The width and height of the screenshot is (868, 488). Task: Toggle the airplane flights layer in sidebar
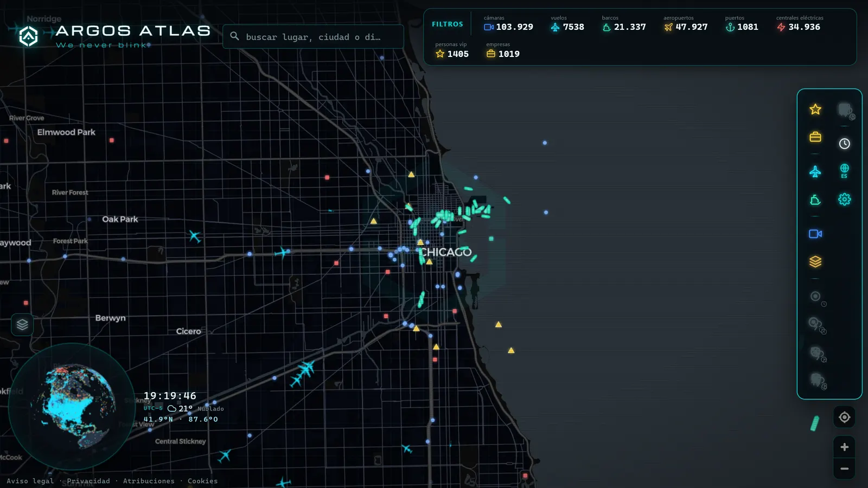coord(815,172)
